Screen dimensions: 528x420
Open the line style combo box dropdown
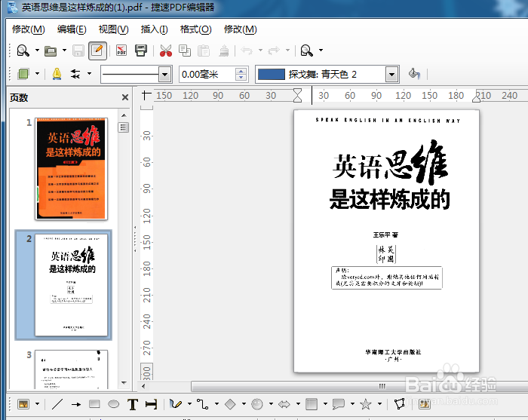click(x=164, y=75)
